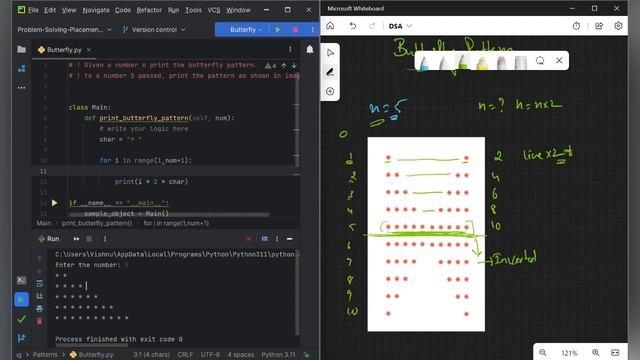
Task: Clear all Run console output trash icon
Action: pyautogui.click(x=40, y=321)
